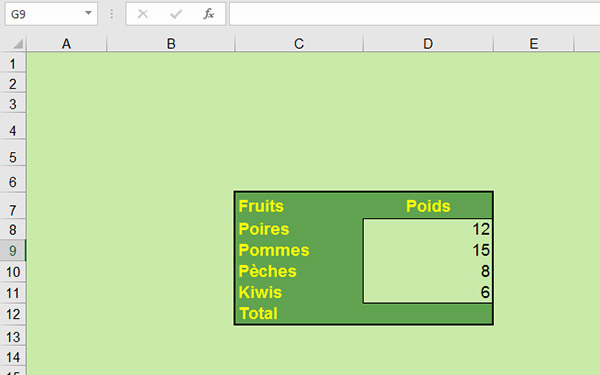
Task: Select column A header
Action: [66, 44]
